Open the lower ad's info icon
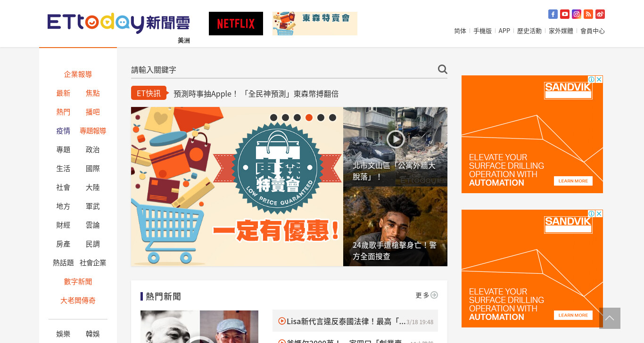The width and height of the screenshot is (644, 343). click(592, 213)
